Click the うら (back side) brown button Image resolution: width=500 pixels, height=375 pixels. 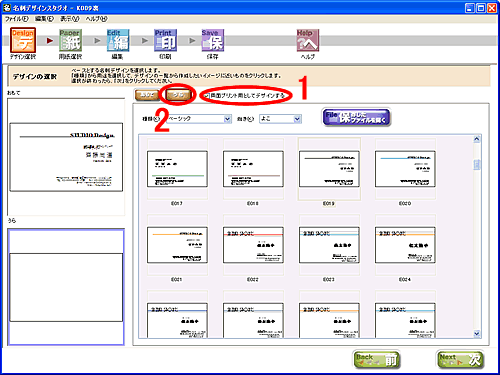[178, 95]
